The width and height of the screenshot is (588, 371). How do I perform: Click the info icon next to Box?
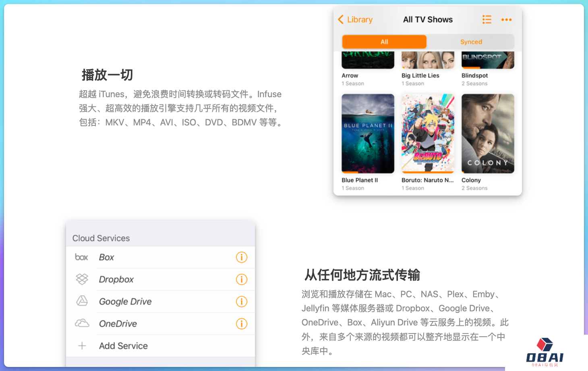click(241, 257)
